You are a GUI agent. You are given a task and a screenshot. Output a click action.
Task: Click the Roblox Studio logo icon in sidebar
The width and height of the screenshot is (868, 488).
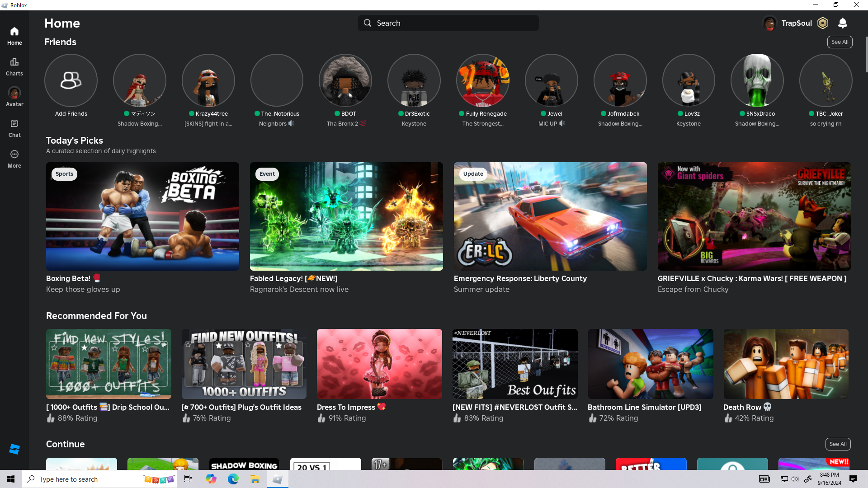tap(14, 449)
